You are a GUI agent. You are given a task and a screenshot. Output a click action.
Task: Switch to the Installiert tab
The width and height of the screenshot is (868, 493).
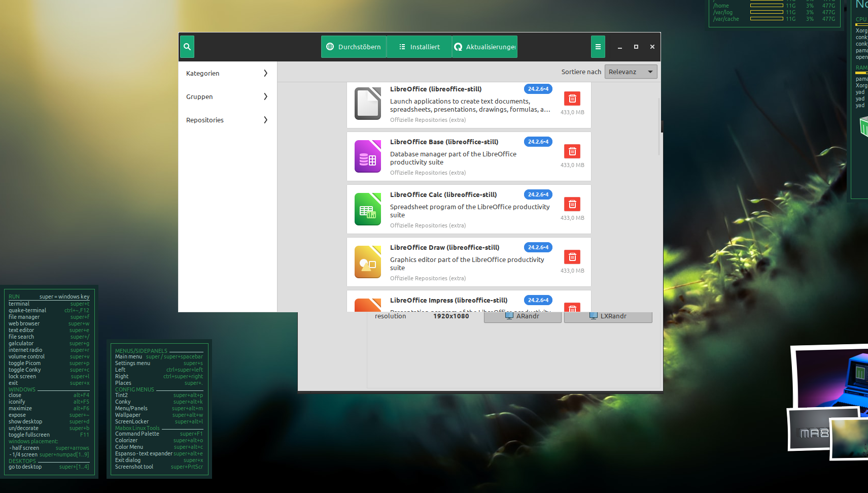point(419,47)
